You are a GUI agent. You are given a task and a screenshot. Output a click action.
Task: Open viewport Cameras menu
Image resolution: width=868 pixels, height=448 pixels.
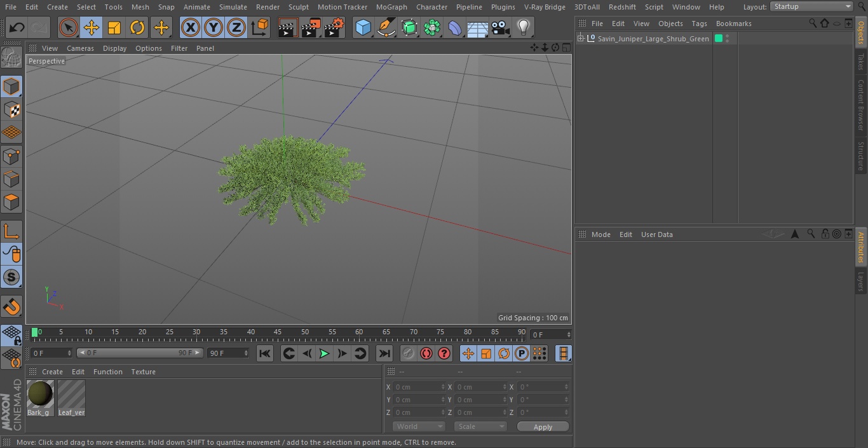tap(80, 48)
